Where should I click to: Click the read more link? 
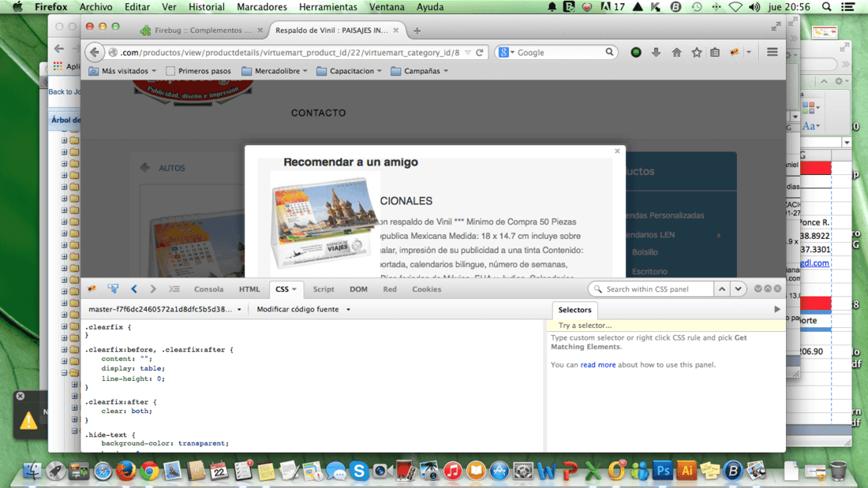coord(598,364)
